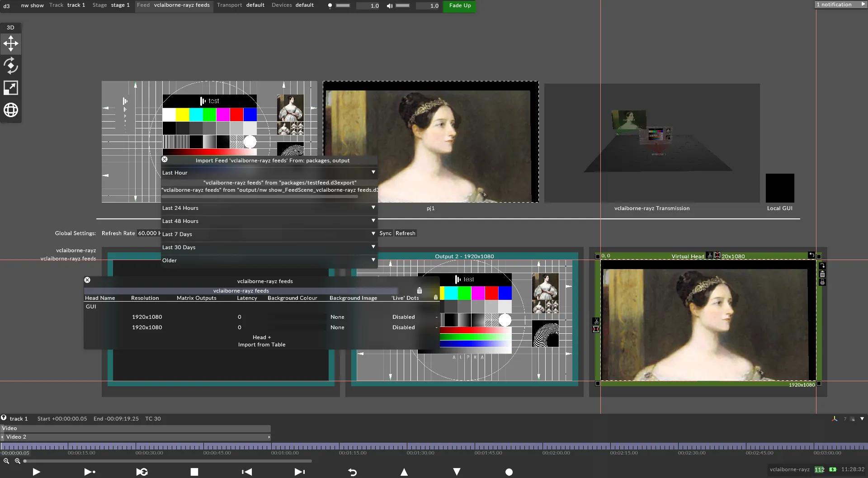Expand the Last 7 Days section

(x=269, y=234)
